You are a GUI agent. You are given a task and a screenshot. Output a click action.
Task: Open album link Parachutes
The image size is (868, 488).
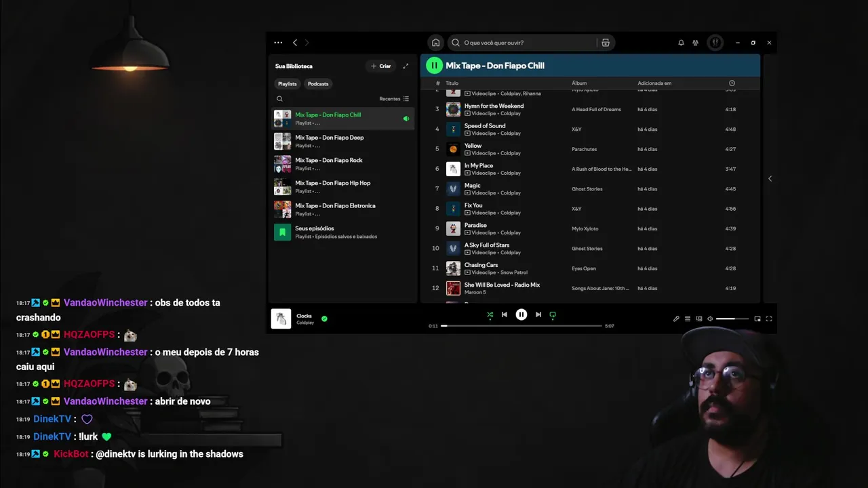point(584,149)
